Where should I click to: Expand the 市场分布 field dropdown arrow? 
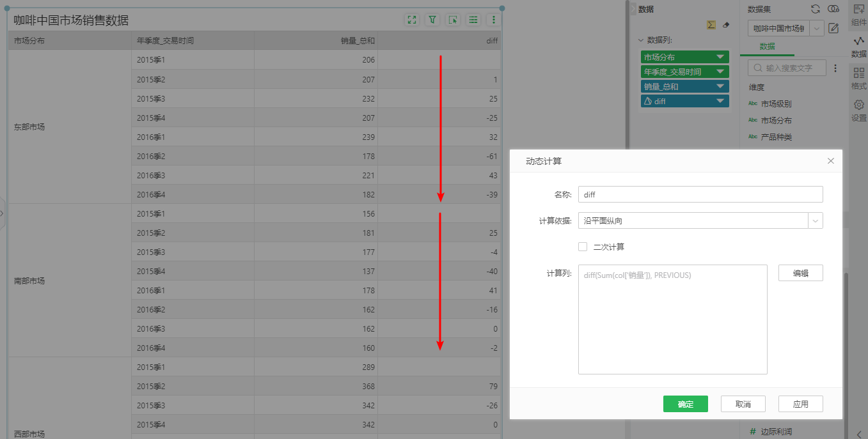[x=720, y=57]
